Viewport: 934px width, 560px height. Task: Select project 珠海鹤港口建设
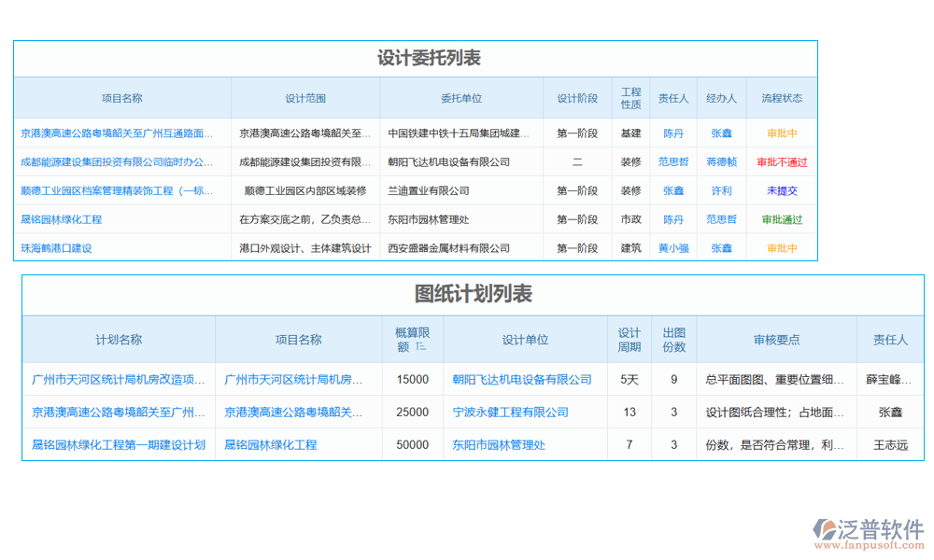pos(57,248)
